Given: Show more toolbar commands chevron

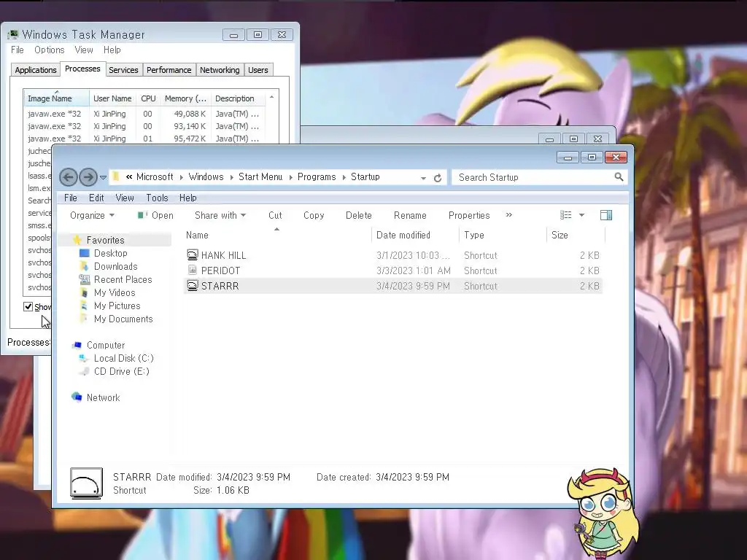Looking at the screenshot, I should pyautogui.click(x=508, y=215).
